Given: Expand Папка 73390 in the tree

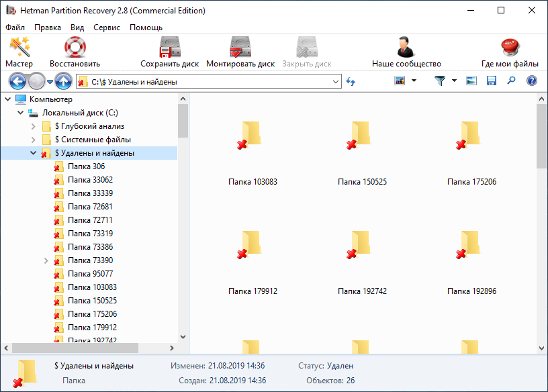Looking at the screenshot, I should pyautogui.click(x=46, y=260).
